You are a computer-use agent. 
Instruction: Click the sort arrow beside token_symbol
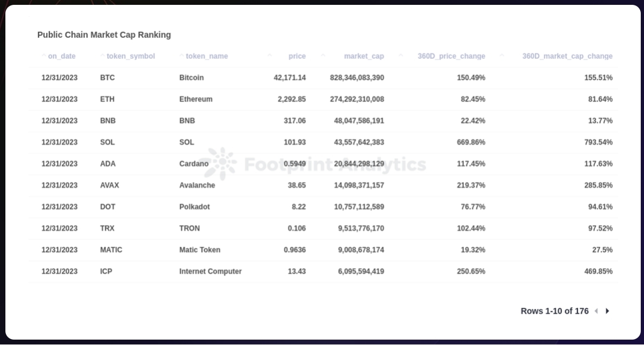tap(102, 56)
